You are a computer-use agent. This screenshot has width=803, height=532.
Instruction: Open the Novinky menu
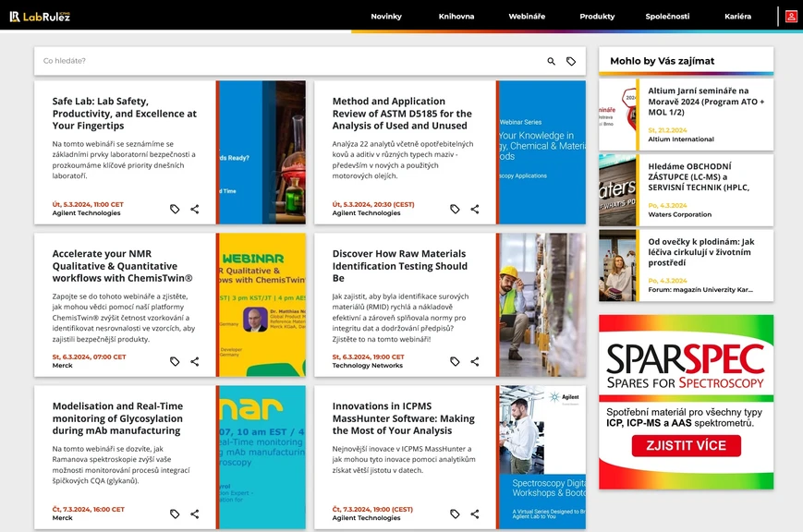(386, 17)
